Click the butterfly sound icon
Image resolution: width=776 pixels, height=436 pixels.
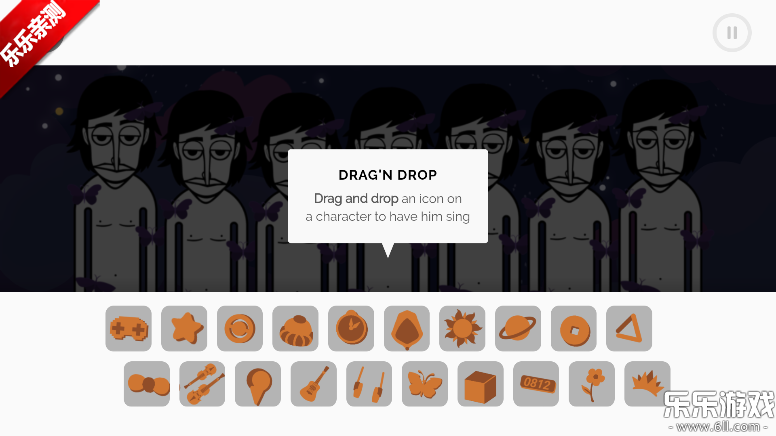pyautogui.click(x=425, y=384)
